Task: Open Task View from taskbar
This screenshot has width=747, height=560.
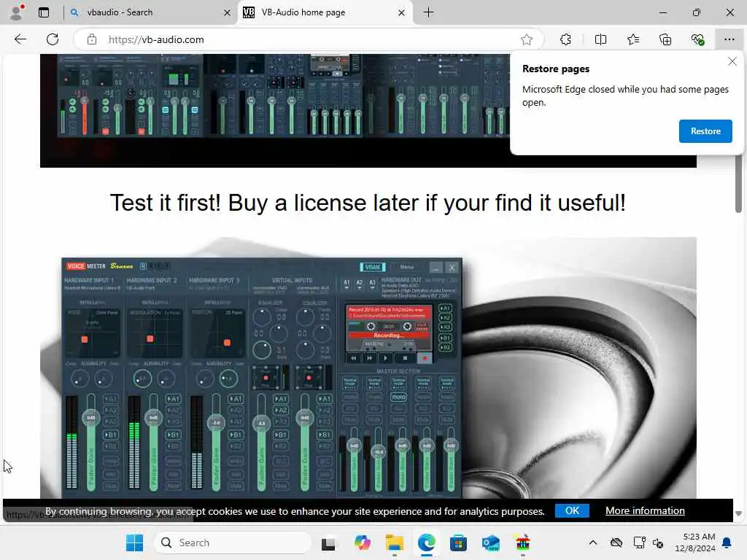Action: [328, 542]
